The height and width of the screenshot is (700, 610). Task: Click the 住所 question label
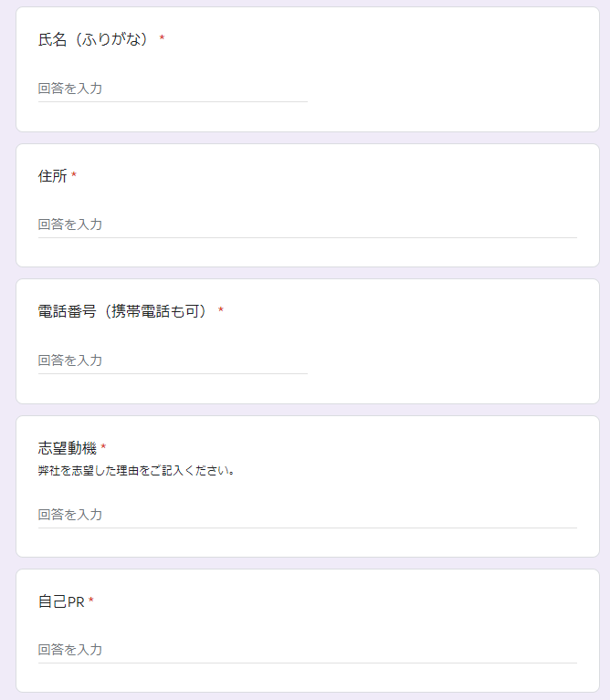tap(52, 176)
